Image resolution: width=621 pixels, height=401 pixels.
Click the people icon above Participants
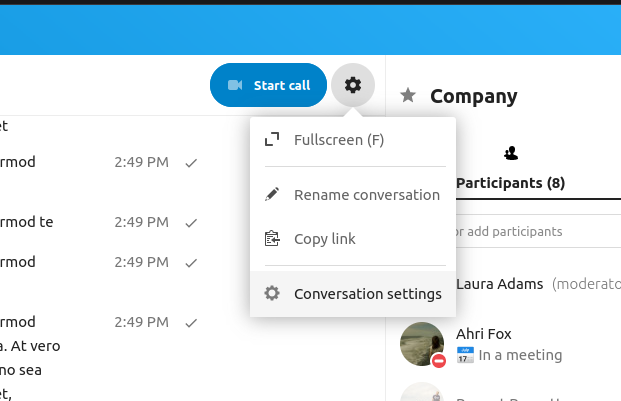click(511, 153)
